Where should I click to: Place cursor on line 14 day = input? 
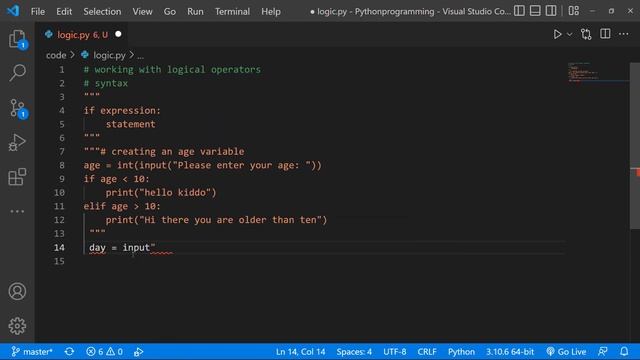point(122,247)
